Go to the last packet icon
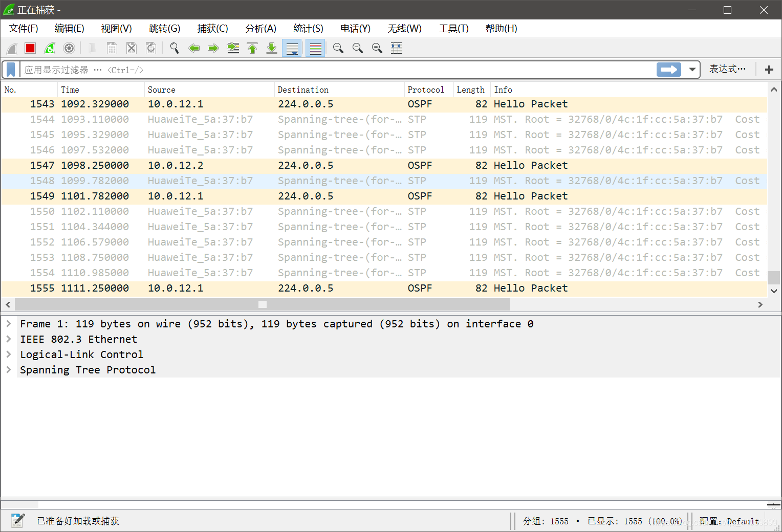 [272, 48]
